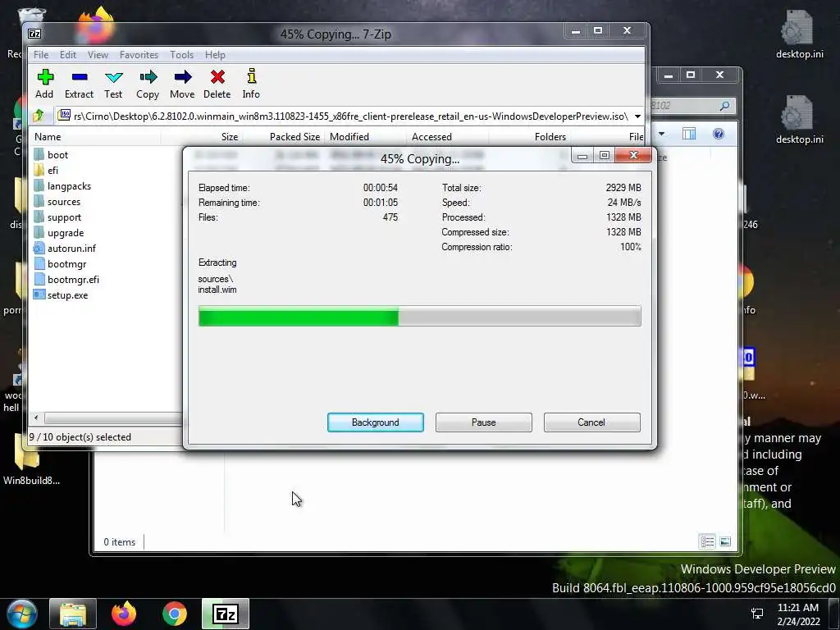Click the search magnifier icon in Explorer window
840x630 pixels.
click(724, 106)
